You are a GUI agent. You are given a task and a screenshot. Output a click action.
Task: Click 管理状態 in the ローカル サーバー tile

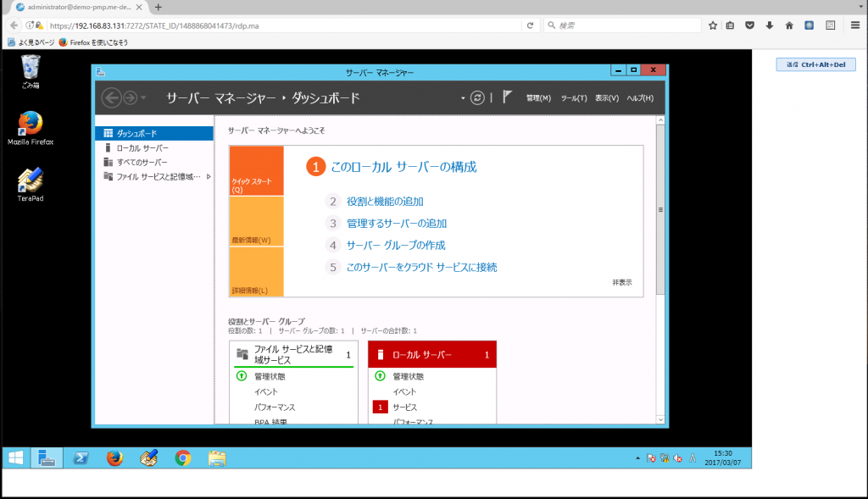pyautogui.click(x=408, y=376)
